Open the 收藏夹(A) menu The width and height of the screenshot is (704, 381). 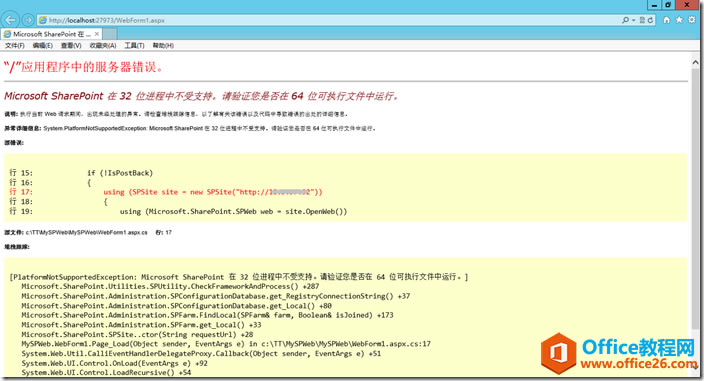pyautogui.click(x=103, y=45)
